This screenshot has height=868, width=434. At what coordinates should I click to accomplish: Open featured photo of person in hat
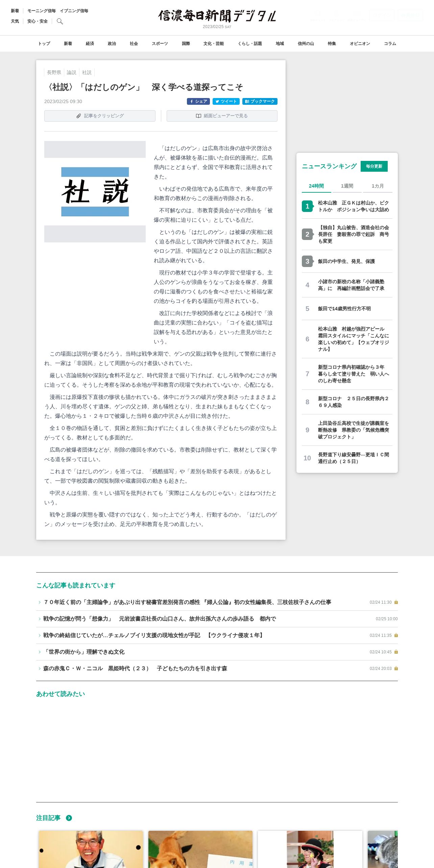tap(310, 849)
